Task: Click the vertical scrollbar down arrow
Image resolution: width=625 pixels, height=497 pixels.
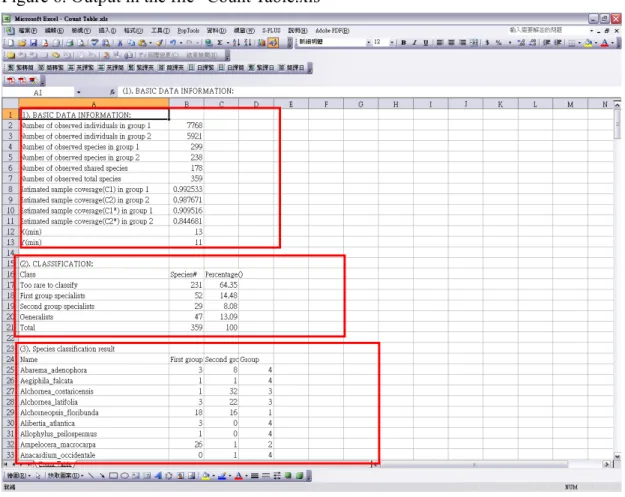Action: pos(617,457)
